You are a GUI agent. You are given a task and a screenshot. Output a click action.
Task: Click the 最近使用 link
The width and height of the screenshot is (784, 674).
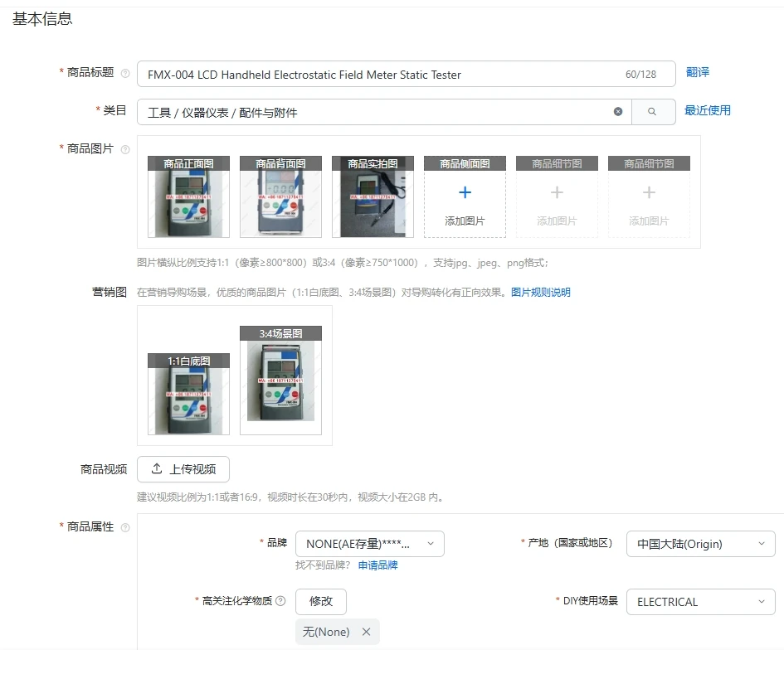[708, 110]
